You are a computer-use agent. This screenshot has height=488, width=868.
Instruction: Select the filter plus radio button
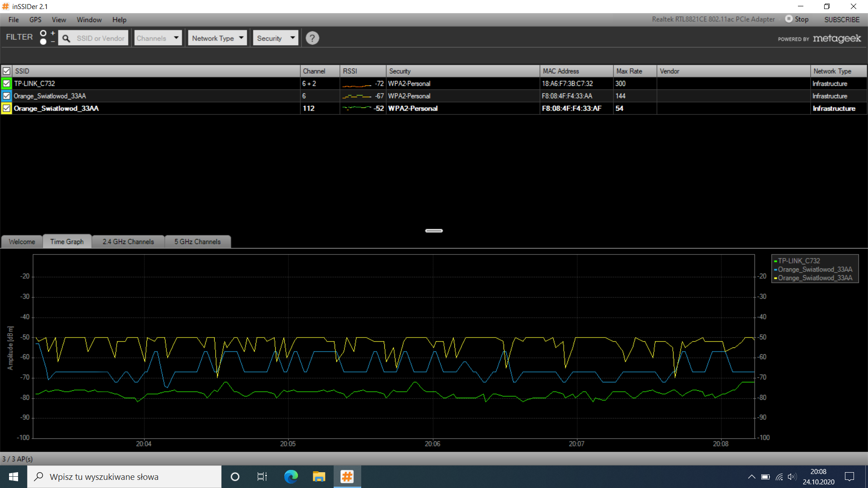pyautogui.click(x=43, y=33)
